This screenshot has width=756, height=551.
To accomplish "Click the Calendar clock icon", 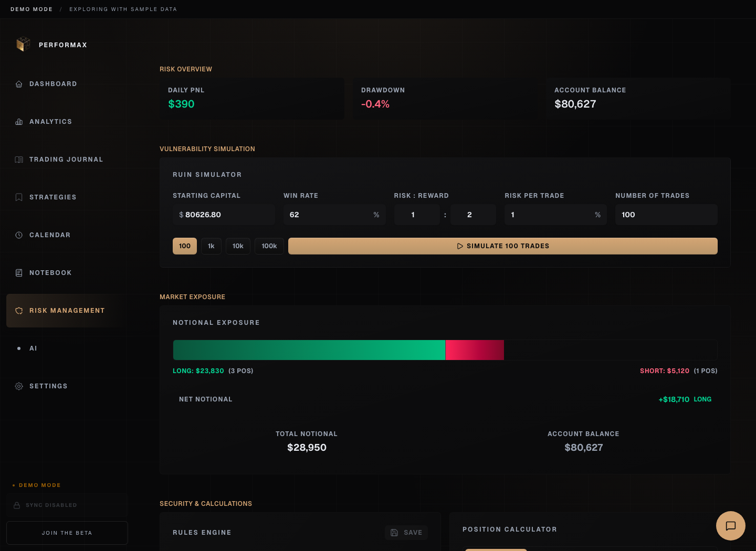I will point(19,235).
